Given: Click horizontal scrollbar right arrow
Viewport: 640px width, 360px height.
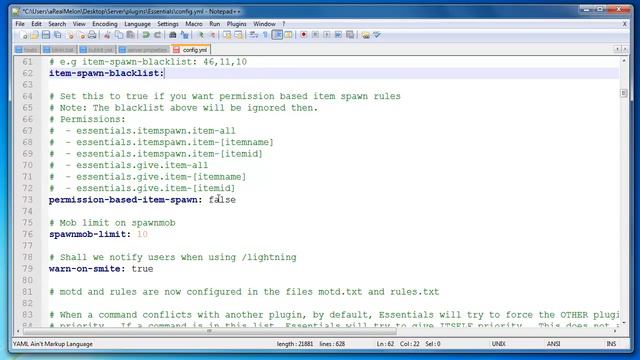Looking at the screenshot, I should [616, 331].
